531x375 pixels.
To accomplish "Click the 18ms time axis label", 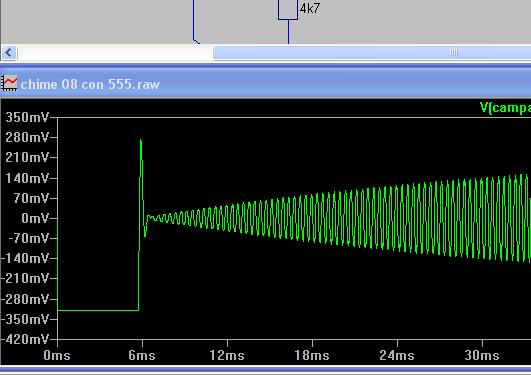I will point(312,355).
